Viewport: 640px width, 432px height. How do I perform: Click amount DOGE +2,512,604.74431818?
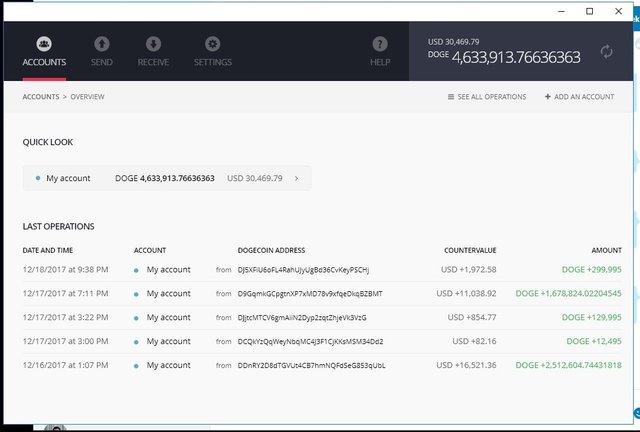(x=569, y=365)
